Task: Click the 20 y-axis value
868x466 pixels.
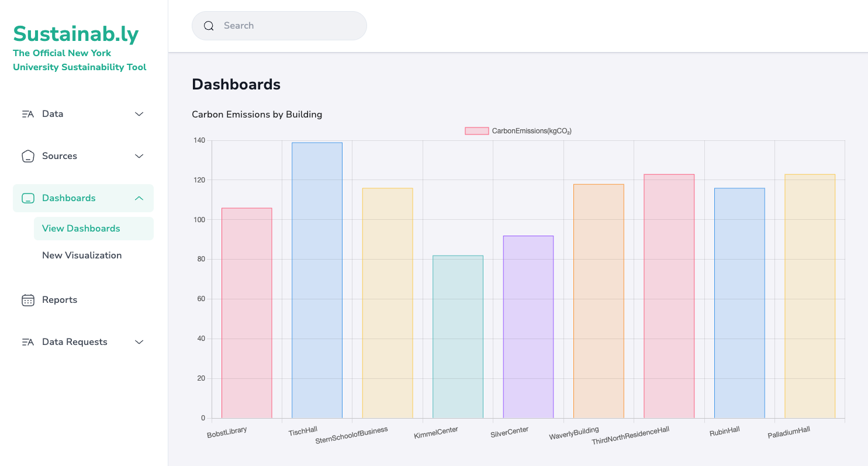Action: point(201,378)
